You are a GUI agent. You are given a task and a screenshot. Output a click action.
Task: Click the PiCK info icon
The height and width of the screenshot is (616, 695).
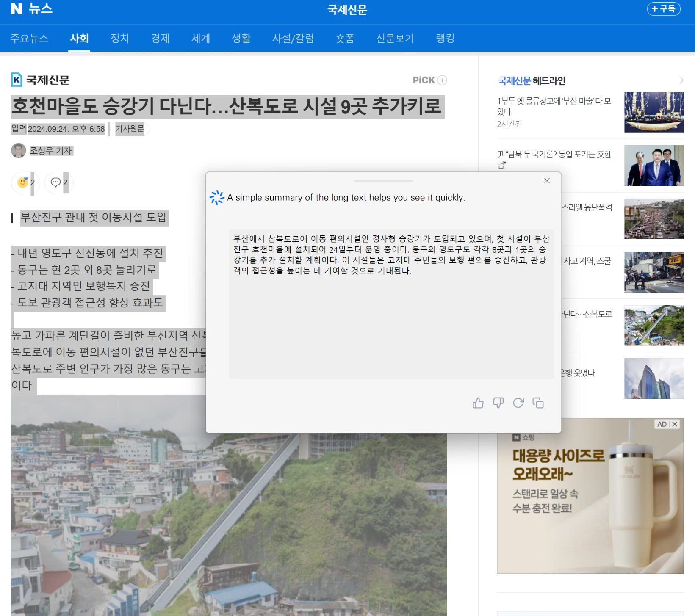point(442,80)
